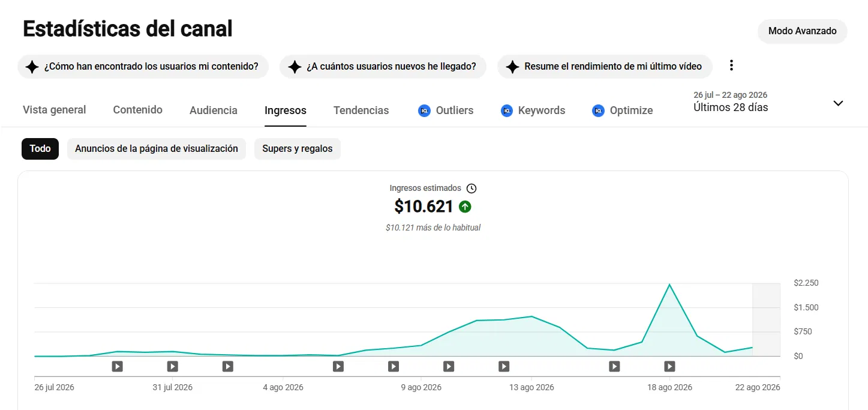Click the three-dot more suggestions icon

(x=731, y=65)
